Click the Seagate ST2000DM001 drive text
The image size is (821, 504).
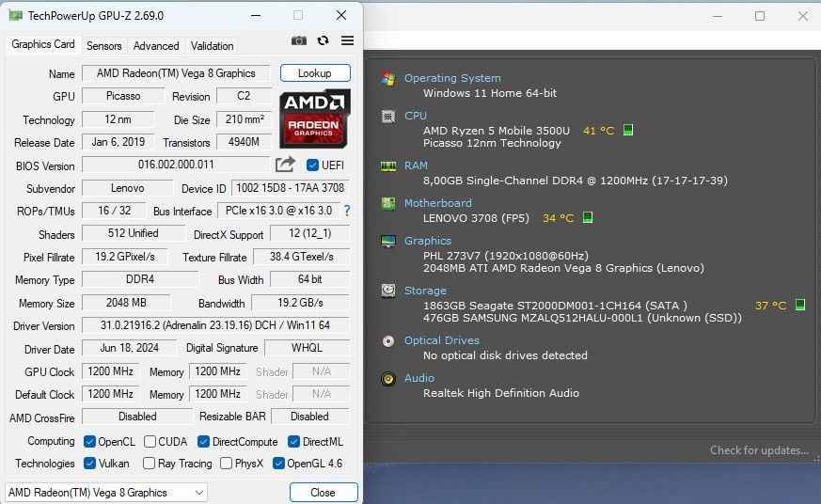click(x=555, y=305)
